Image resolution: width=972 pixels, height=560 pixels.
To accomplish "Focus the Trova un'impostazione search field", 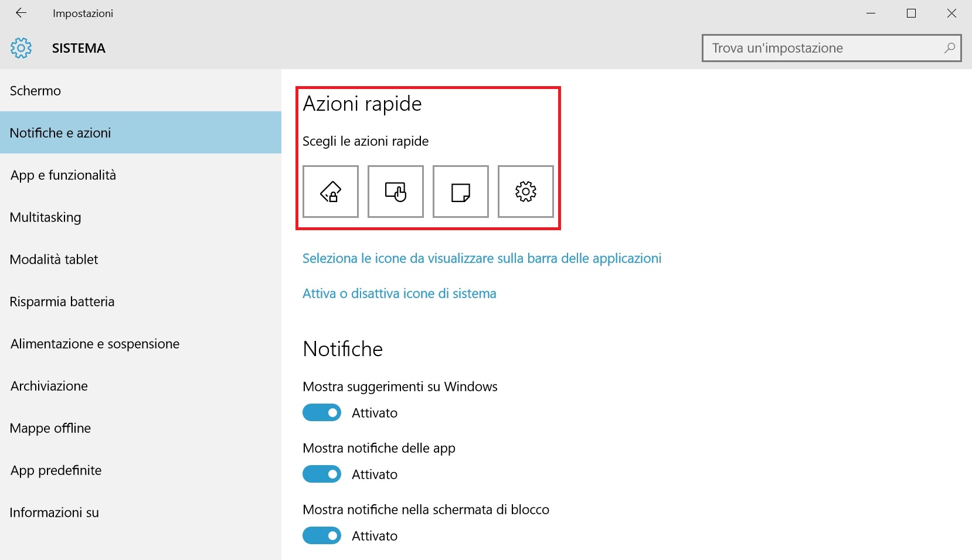I will pos(832,48).
